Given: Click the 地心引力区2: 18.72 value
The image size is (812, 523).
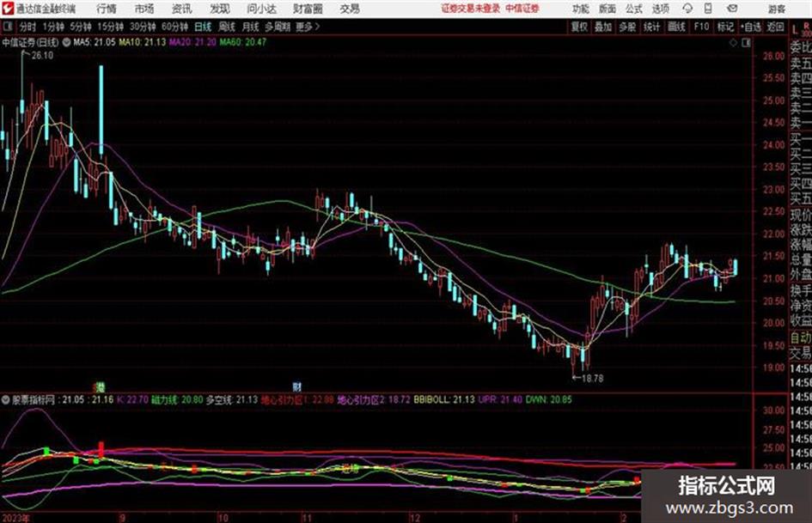Looking at the screenshot, I should coord(374,399).
